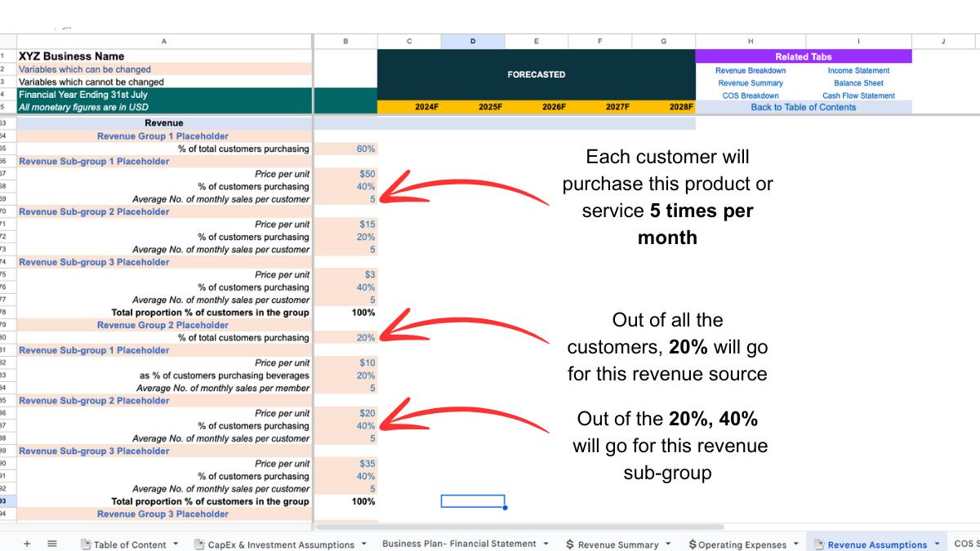This screenshot has width=980, height=551.
Task: Click the document icon on CapEx & Investment tab
Action: [x=199, y=544]
